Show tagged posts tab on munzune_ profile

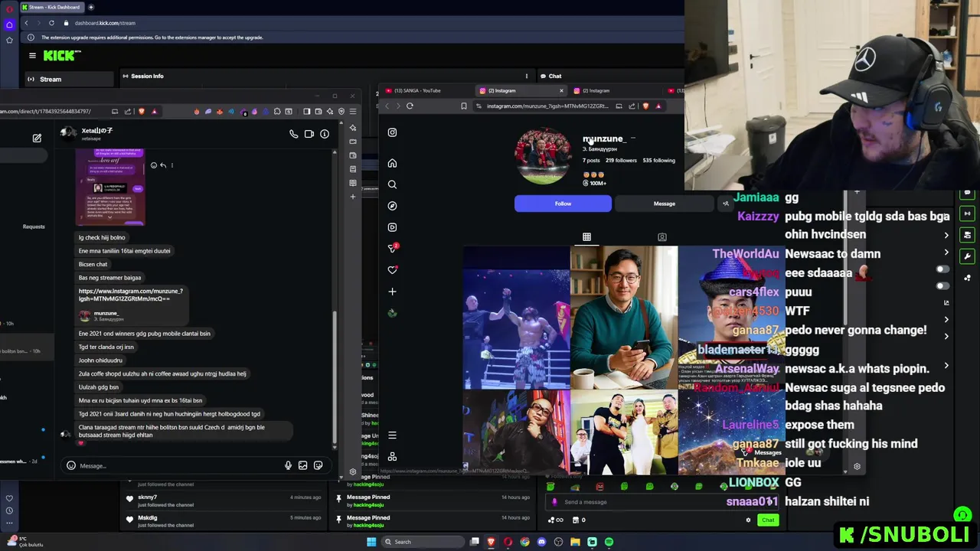[x=662, y=237]
